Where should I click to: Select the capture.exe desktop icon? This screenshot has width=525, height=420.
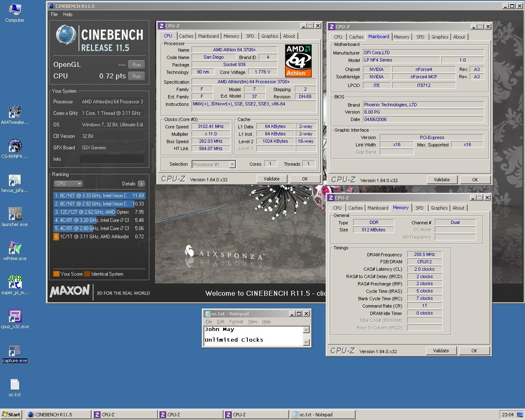[15, 353]
